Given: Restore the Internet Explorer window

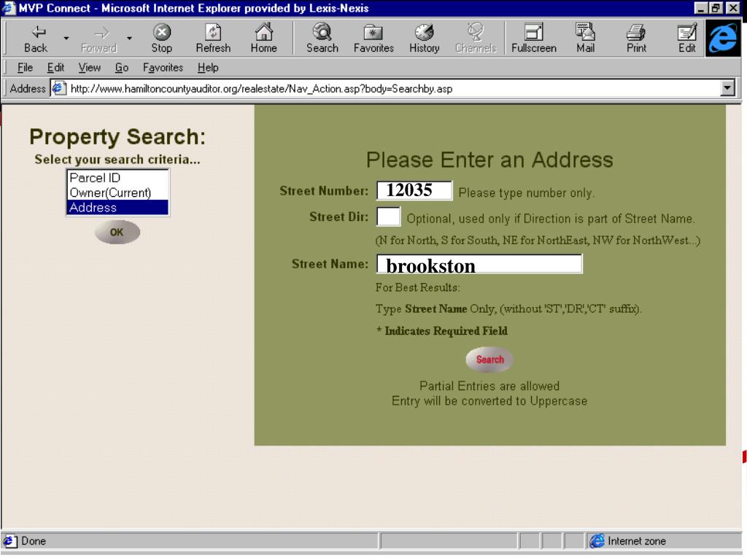Looking at the screenshot, I should click(716, 8).
